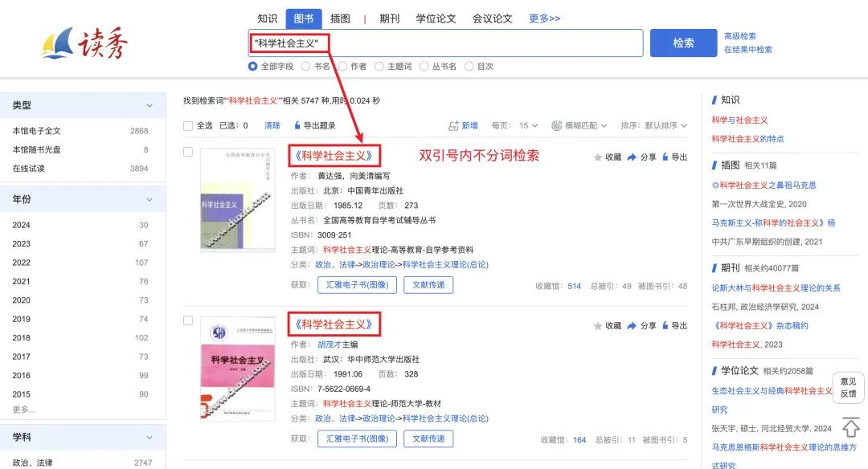Click 文献传递 button for 1991 book
The image size is (868, 469).
428,438
